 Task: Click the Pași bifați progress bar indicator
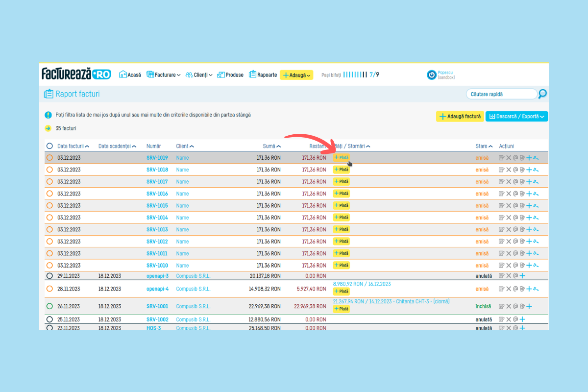[355, 75]
